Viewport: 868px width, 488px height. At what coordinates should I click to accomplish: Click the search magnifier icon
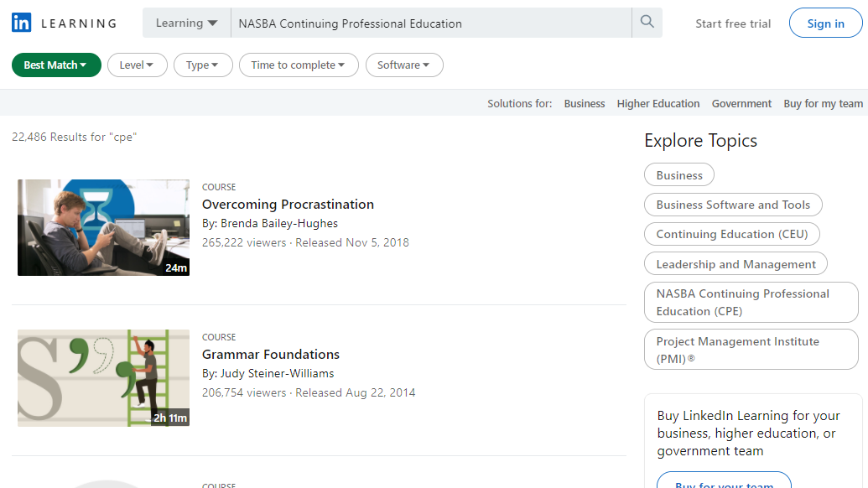point(647,22)
